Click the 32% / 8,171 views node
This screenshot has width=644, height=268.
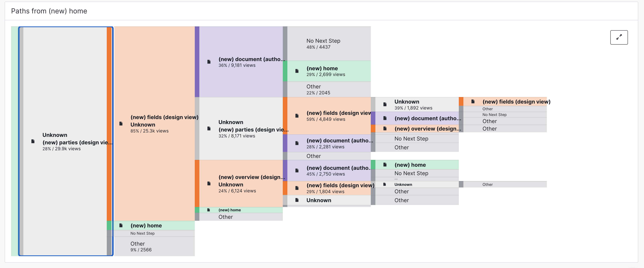coord(241,129)
